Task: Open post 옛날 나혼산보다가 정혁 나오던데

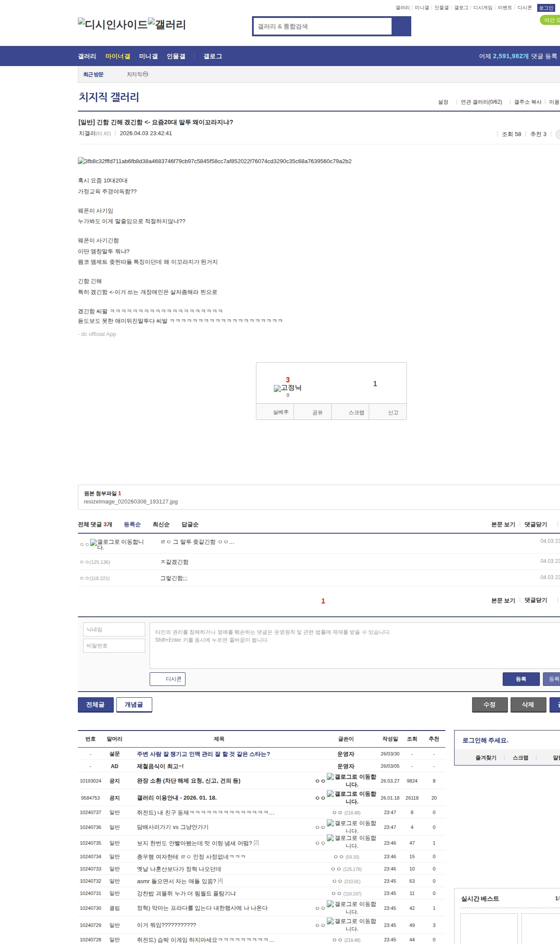Action: 179,869
